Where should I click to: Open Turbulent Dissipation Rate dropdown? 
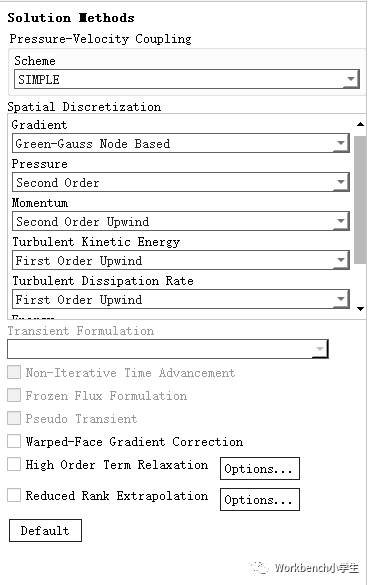181,299
